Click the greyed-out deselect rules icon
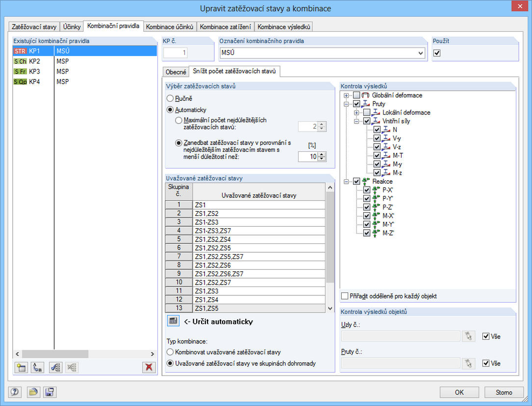The image size is (532, 406). pyautogui.click(x=72, y=367)
